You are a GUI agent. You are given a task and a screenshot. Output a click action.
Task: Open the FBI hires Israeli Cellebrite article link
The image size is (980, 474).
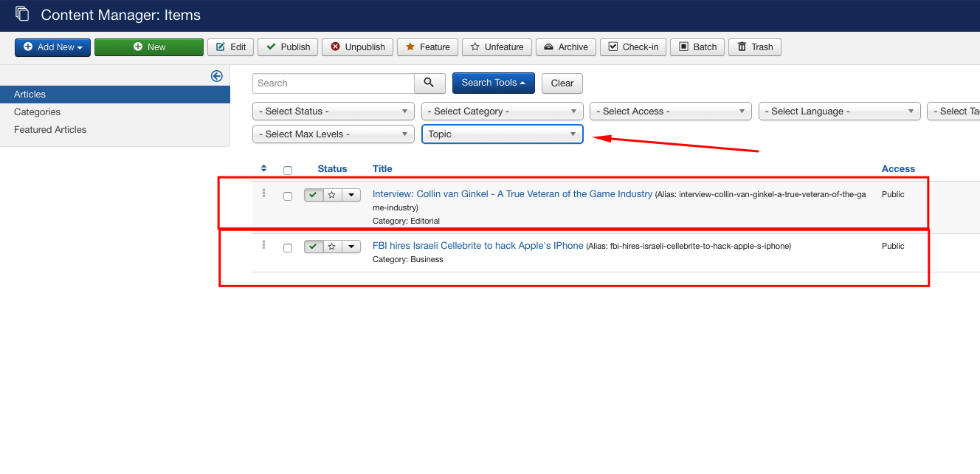click(478, 246)
